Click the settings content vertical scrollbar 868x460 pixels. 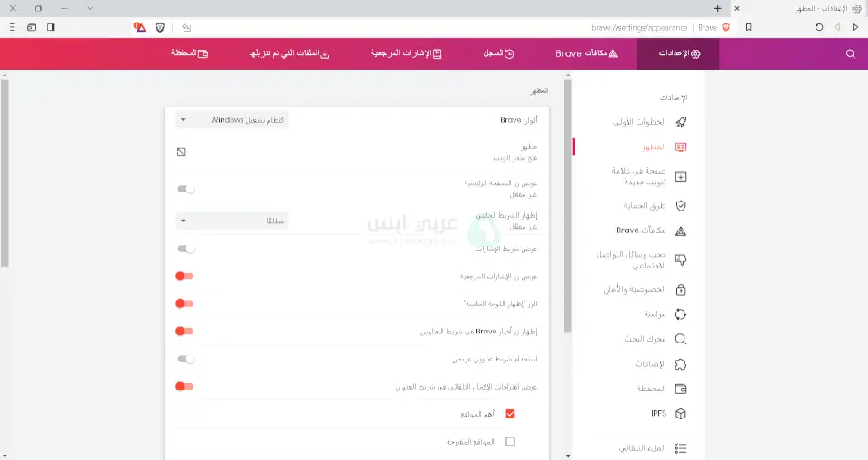568,206
